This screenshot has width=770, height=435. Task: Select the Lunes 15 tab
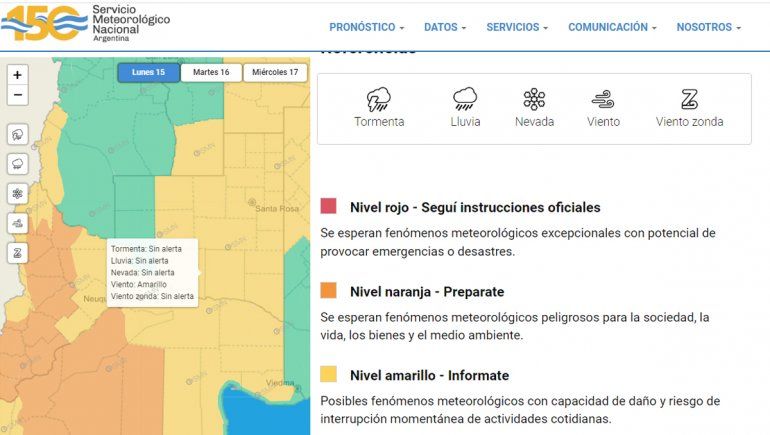click(x=148, y=72)
